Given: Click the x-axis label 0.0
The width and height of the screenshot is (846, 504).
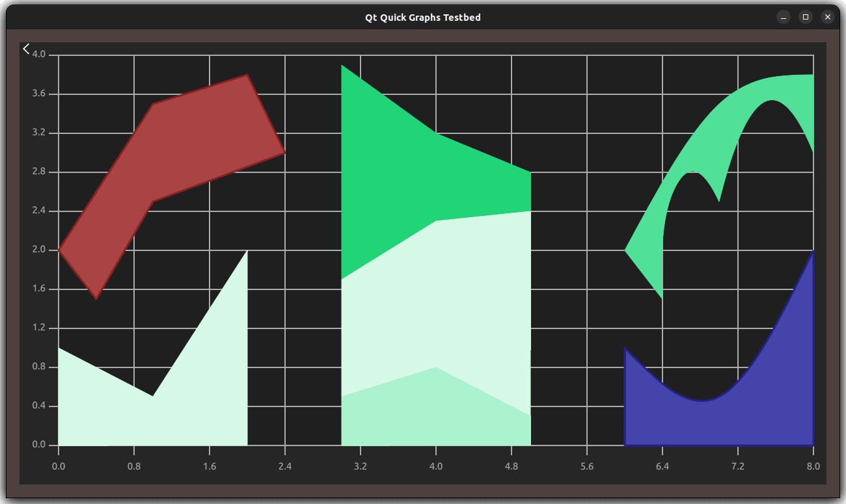Looking at the screenshot, I should (x=59, y=466).
